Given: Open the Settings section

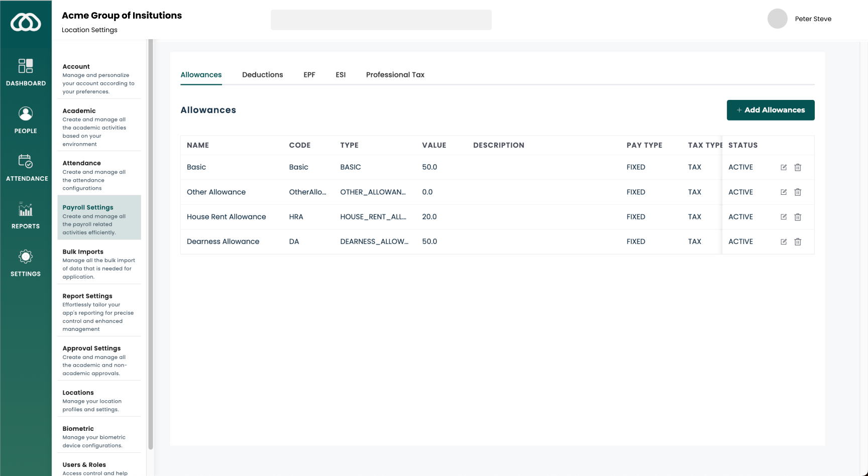Looking at the screenshot, I should point(26,263).
